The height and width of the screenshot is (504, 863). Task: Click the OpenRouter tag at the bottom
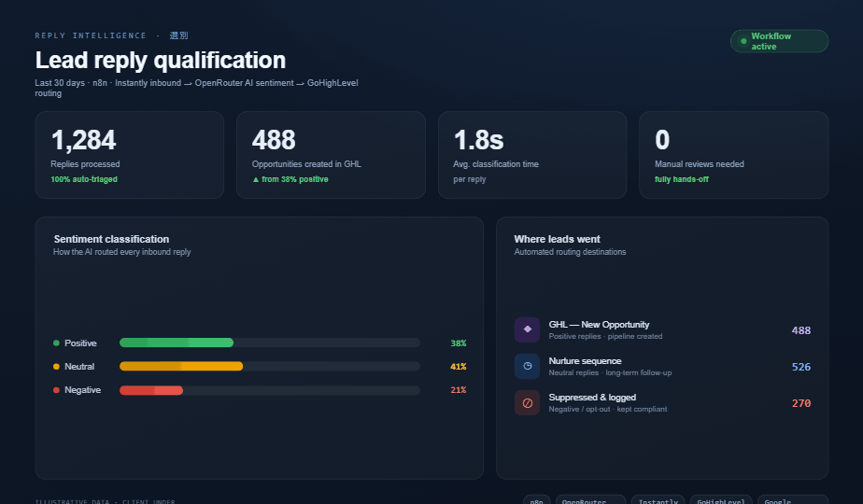point(590,500)
